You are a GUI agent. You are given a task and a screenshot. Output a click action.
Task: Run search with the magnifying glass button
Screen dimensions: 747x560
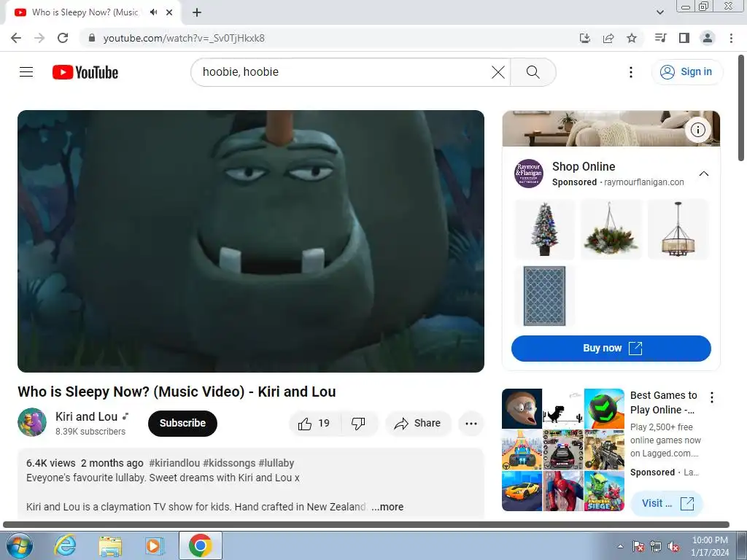point(533,72)
